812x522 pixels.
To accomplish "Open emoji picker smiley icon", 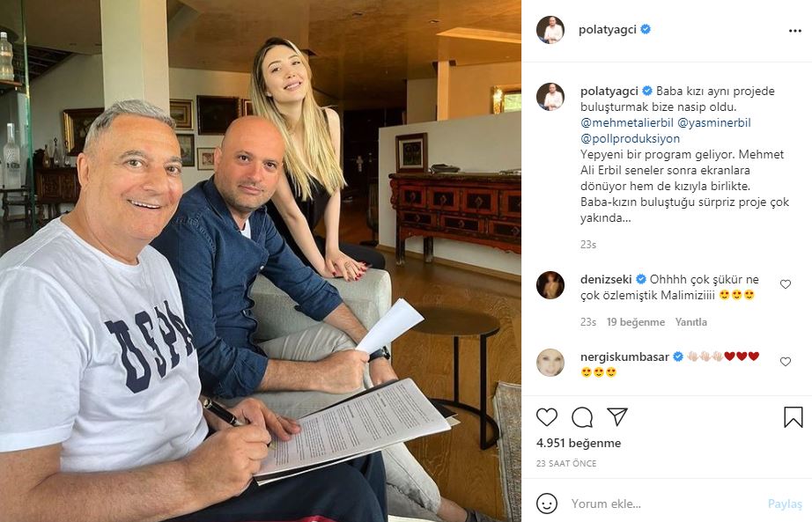I will [547, 504].
